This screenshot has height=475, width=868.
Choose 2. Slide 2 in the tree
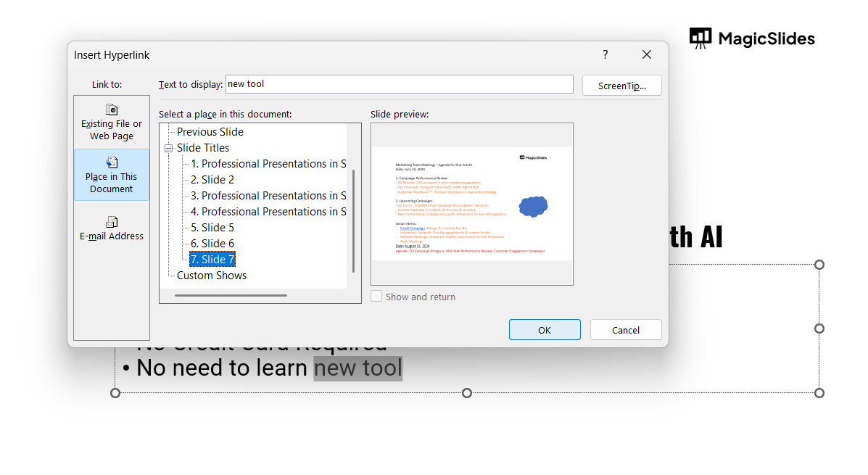[212, 180]
